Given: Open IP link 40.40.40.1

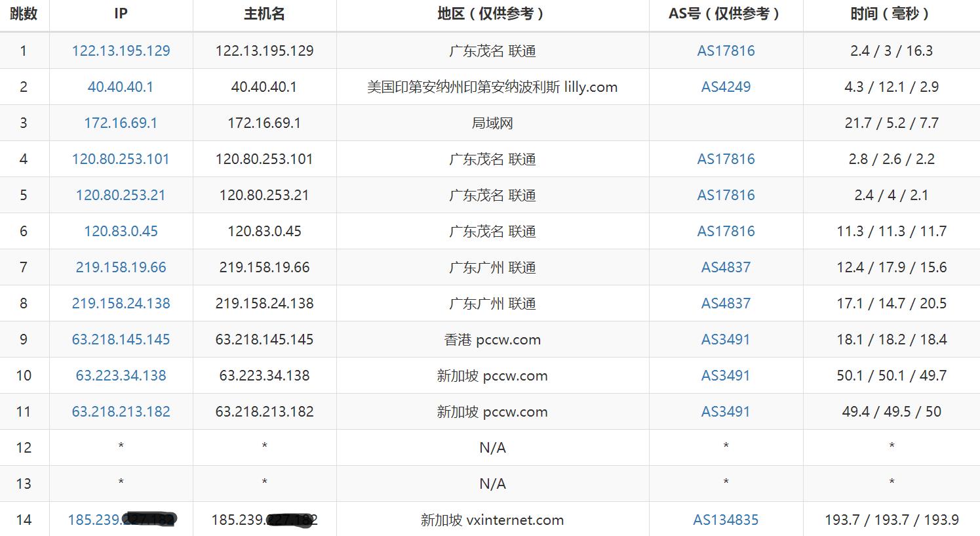Looking at the screenshot, I should pos(121,87).
